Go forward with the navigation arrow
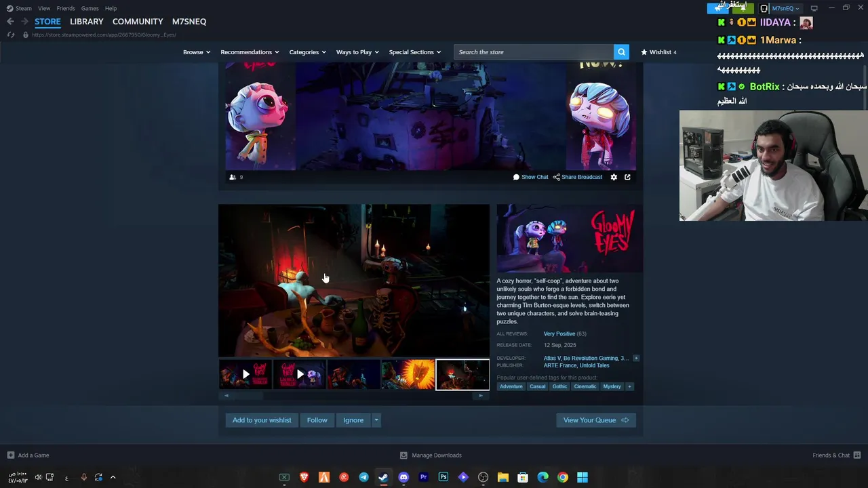This screenshot has height=488, width=868. [24, 22]
